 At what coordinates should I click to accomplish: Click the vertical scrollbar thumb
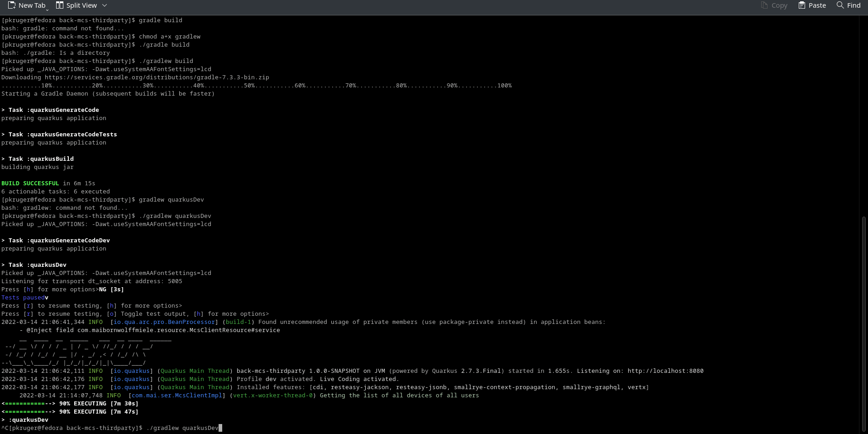[863, 323]
